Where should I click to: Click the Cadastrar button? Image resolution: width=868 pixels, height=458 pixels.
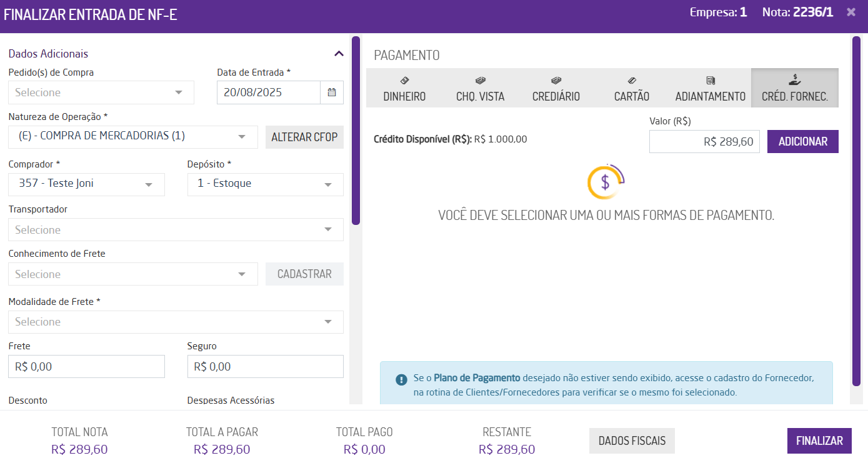pos(304,274)
